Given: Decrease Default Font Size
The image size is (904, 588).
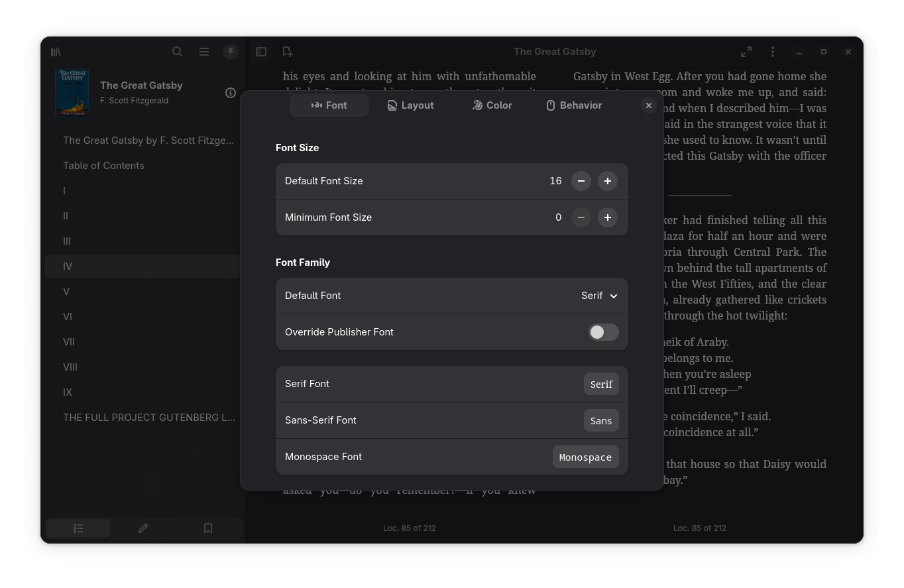Looking at the screenshot, I should pos(581,181).
